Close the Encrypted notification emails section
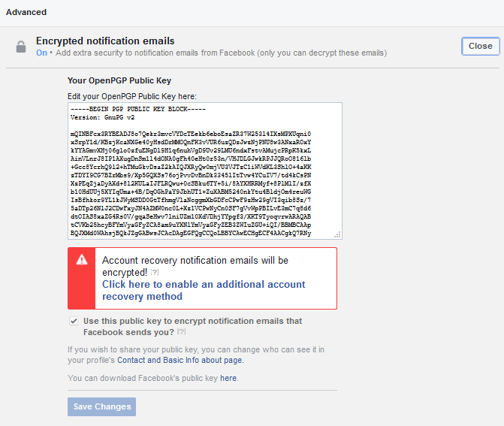 (481, 46)
